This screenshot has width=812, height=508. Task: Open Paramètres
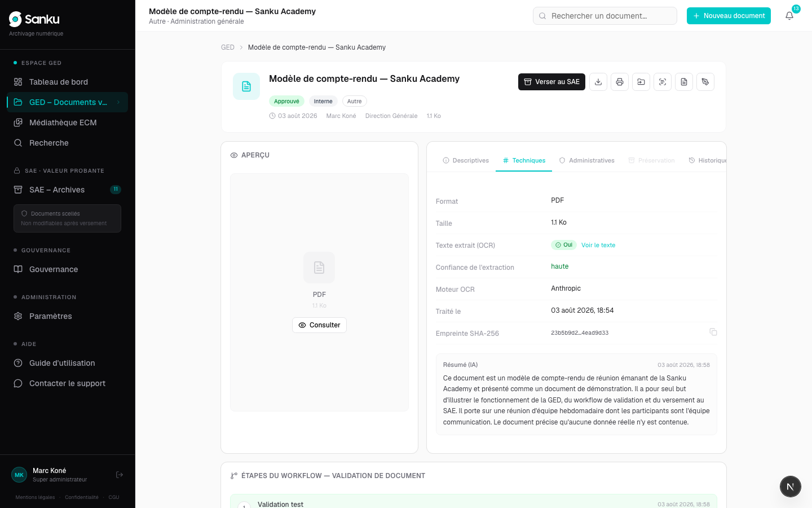point(68,316)
